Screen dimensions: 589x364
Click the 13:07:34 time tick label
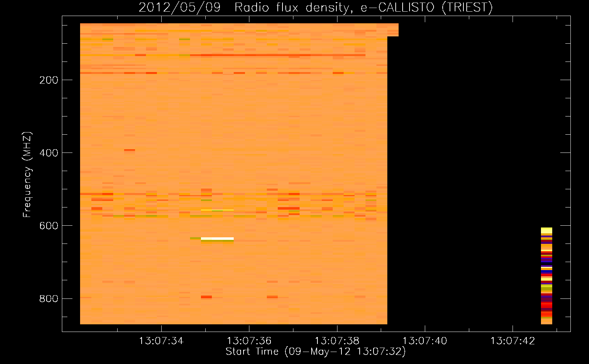click(161, 341)
